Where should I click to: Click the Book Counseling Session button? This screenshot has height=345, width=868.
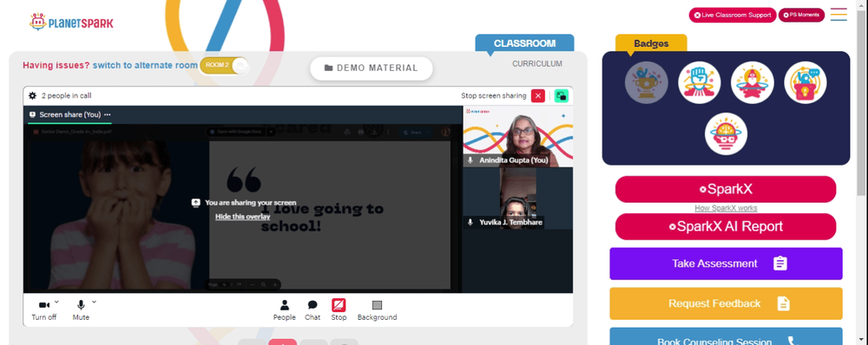tap(726, 336)
